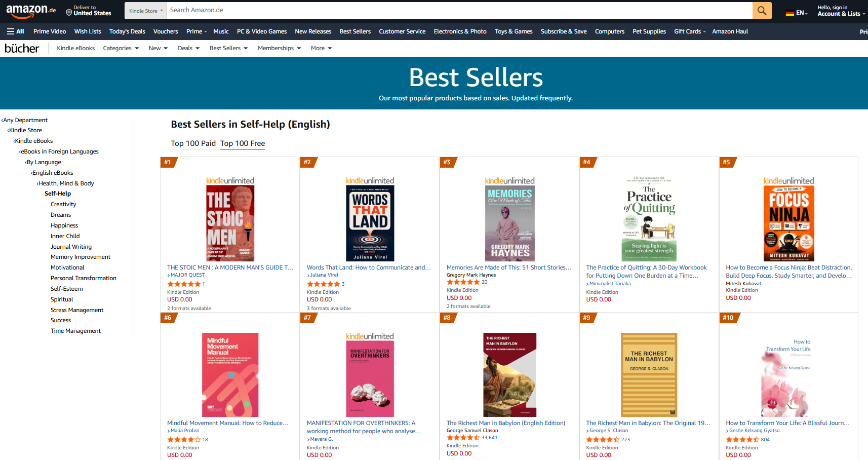The width and height of the screenshot is (868, 460).
Task: Expand the More dropdown
Action: 322,48
